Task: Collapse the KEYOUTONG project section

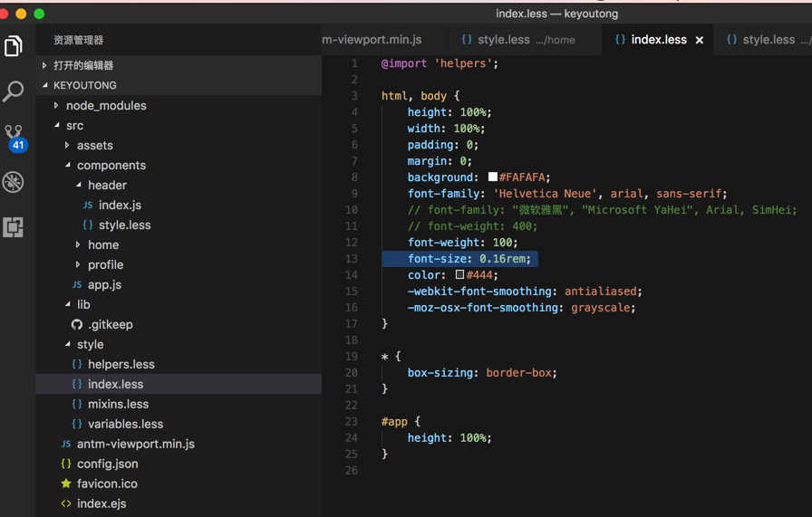Action: 45,85
